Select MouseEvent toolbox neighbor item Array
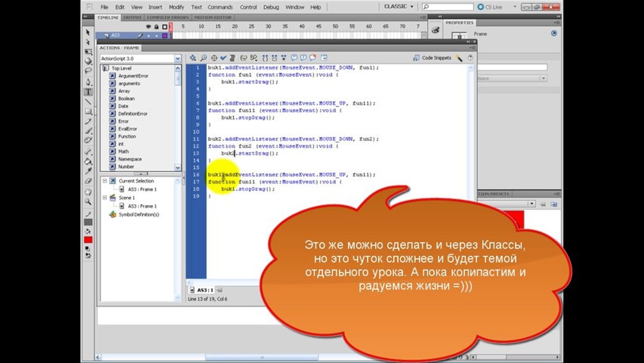 124,91
